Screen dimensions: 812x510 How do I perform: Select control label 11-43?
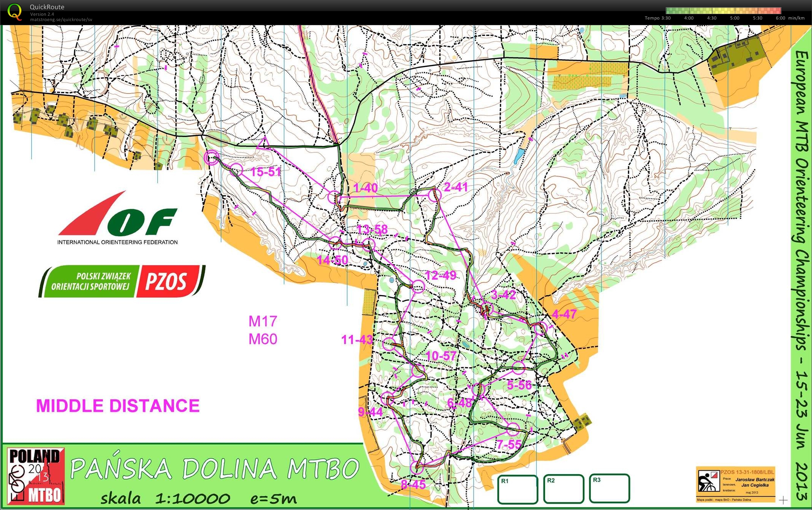coord(357,339)
